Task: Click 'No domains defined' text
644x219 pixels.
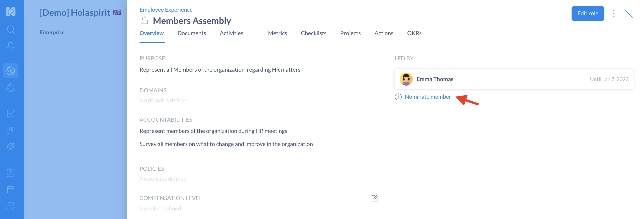Action: (x=164, y=100)
